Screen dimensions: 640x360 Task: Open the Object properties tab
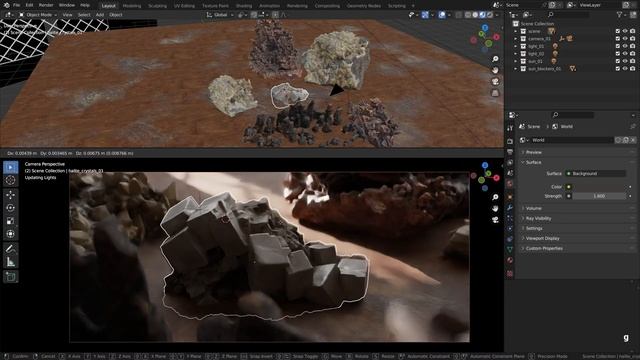(510, 197)
